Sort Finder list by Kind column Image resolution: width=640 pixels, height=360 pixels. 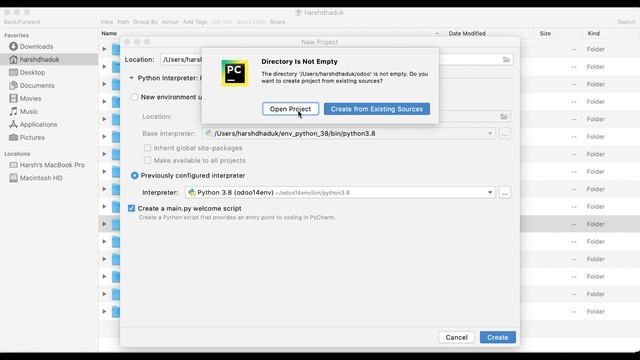593,33
